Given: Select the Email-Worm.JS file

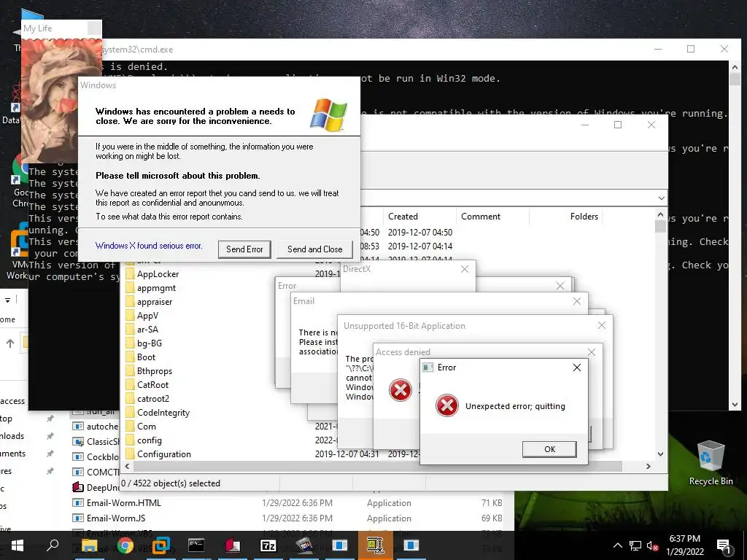Looking at the screenshot, I should [x=116, y=518].
